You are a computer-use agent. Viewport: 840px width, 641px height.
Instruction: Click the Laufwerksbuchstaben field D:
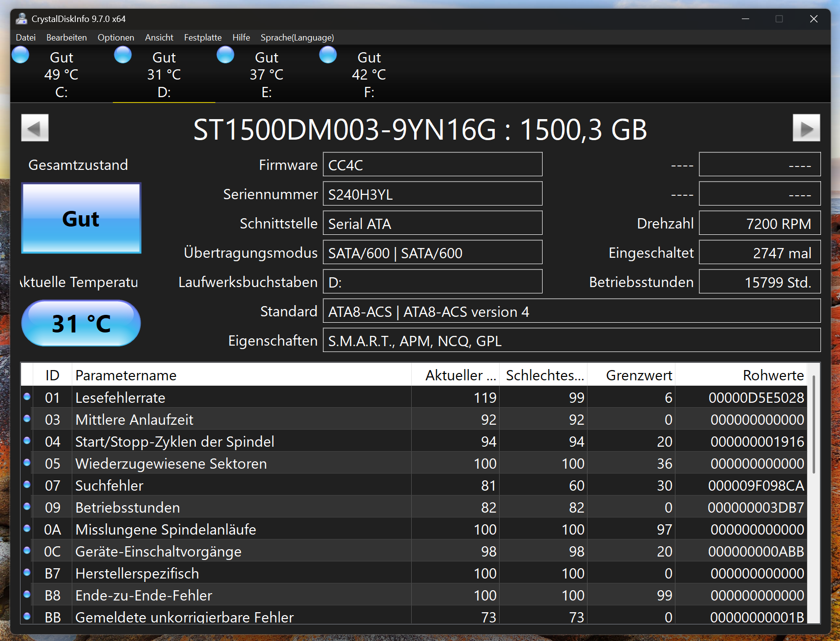tap(433, 282)
